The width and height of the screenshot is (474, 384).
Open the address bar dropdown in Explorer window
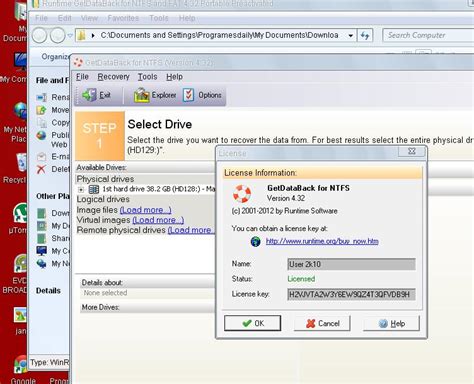click(350, 35)
